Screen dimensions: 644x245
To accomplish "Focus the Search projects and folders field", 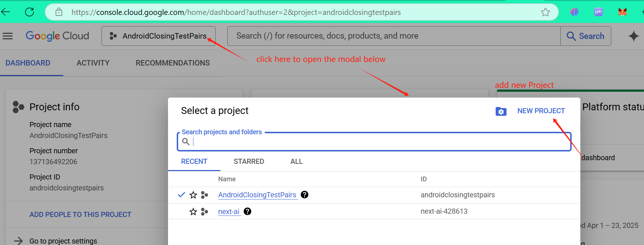I will pyautogui.click(x=374, y=142).
